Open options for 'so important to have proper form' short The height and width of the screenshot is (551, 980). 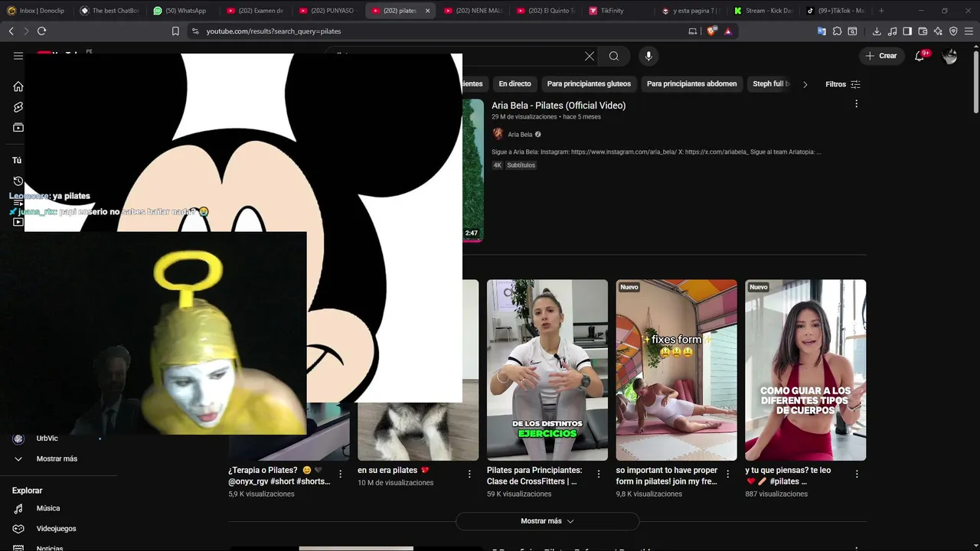[727, 474]
